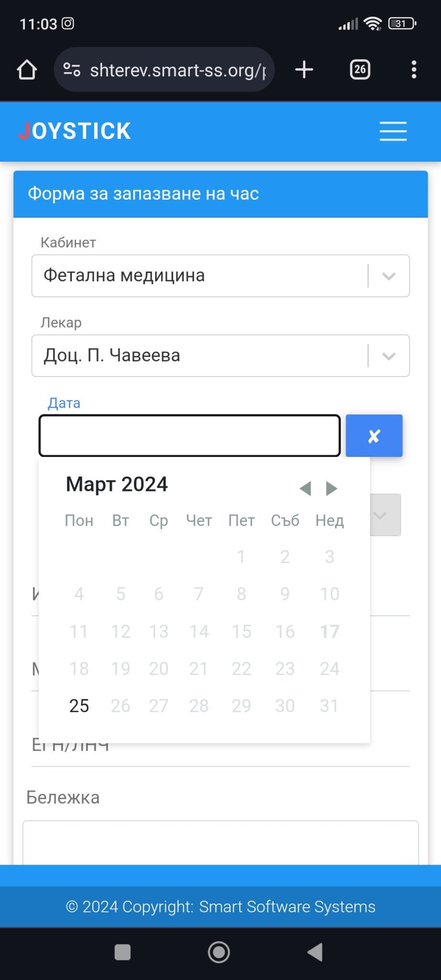Viewport: 441px width, 980px height.
Task: Open the browser three-dot menu
Action: pyautogui.click(x=414, y=70)
